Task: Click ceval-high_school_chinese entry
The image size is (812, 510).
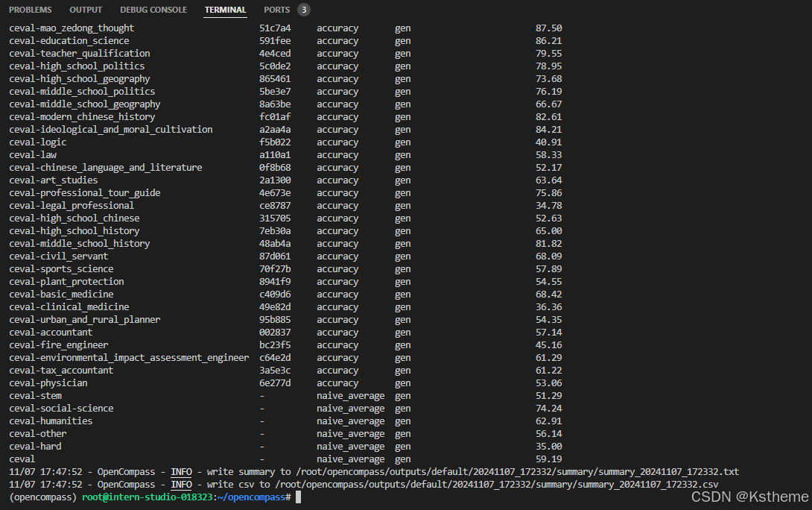Action: tap(74, 218)
